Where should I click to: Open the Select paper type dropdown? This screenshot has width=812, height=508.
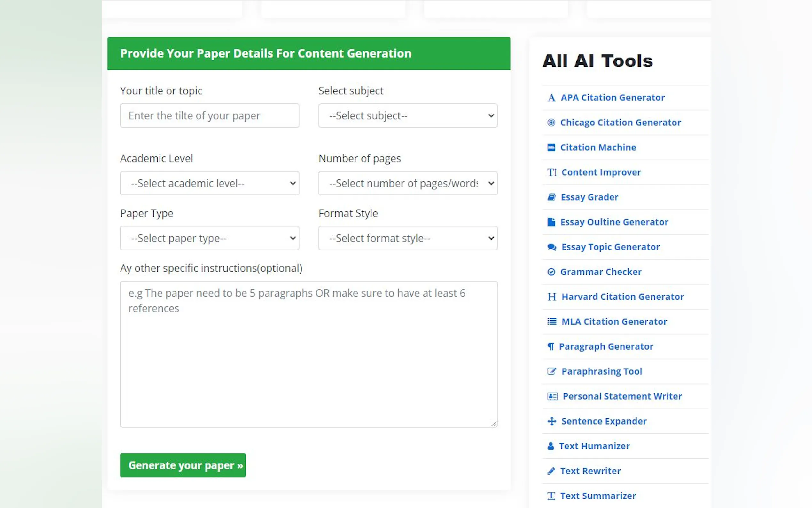pyautogui.click(x=209, y=238)
